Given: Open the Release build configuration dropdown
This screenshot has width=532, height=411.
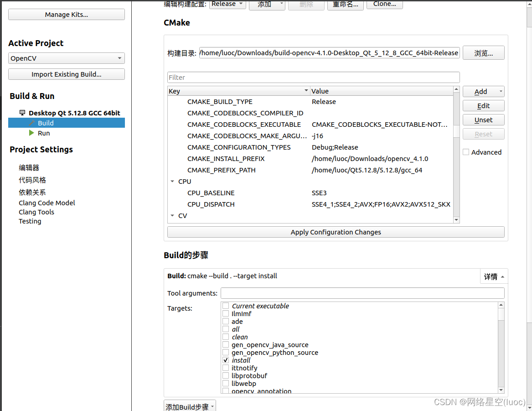Looking at the screenshot, I should (x=227, y=4).
